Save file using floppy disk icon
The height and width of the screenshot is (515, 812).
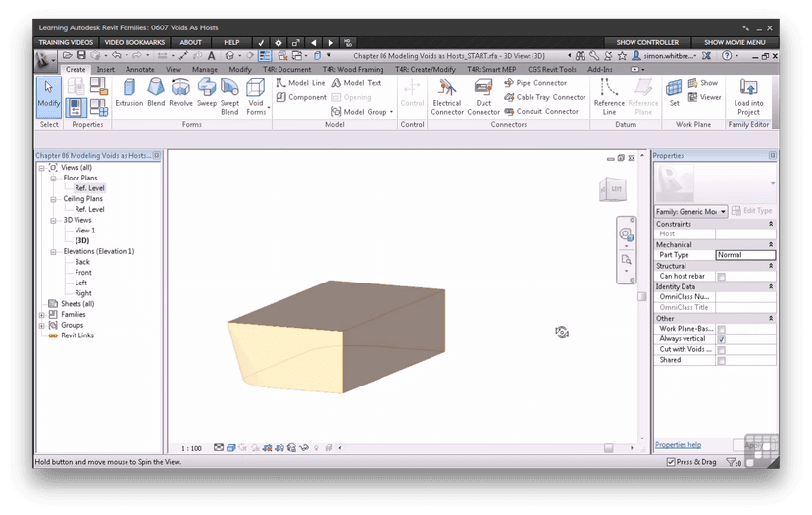(x=81, y=55)
